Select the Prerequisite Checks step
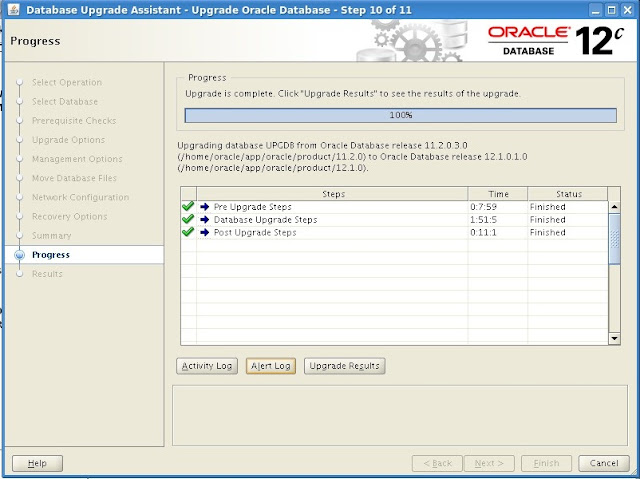Viewport: 640px width, 479px height. (74, 120)
